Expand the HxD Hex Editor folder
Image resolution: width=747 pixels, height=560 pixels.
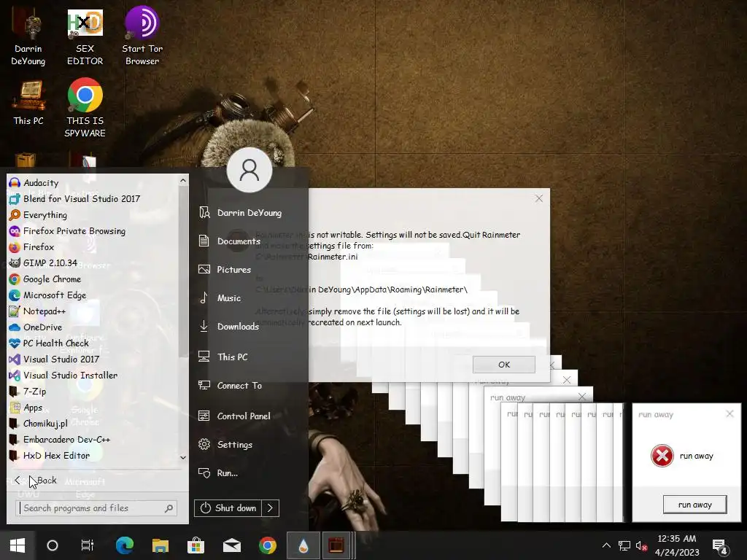(93, 456)
